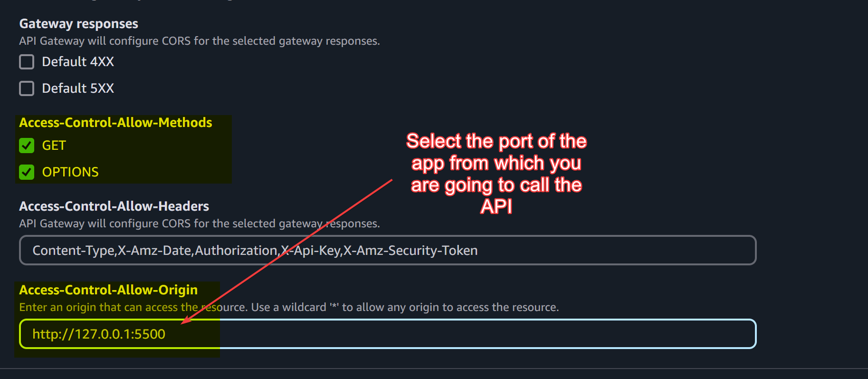Enable the Default 4XX checkbox

(27, 62)
